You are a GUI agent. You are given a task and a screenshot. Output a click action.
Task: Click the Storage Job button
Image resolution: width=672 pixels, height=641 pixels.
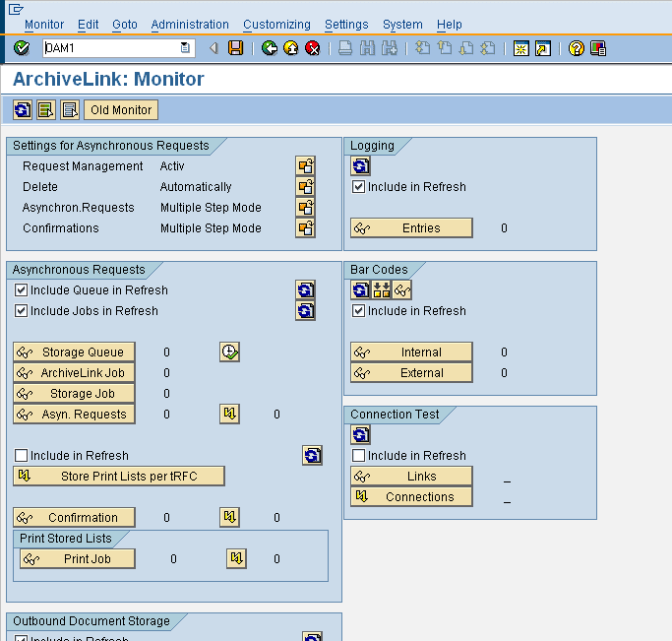[74, 393]
